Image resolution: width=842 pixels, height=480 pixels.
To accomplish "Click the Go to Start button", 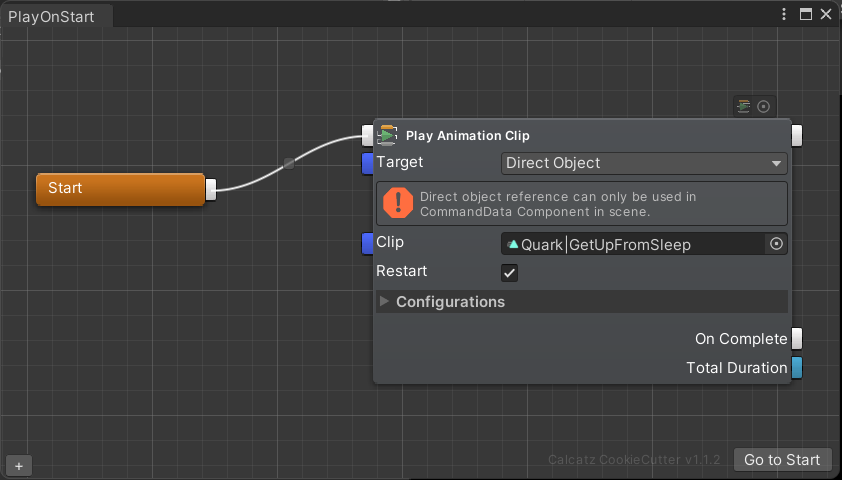I will [782, 460].
